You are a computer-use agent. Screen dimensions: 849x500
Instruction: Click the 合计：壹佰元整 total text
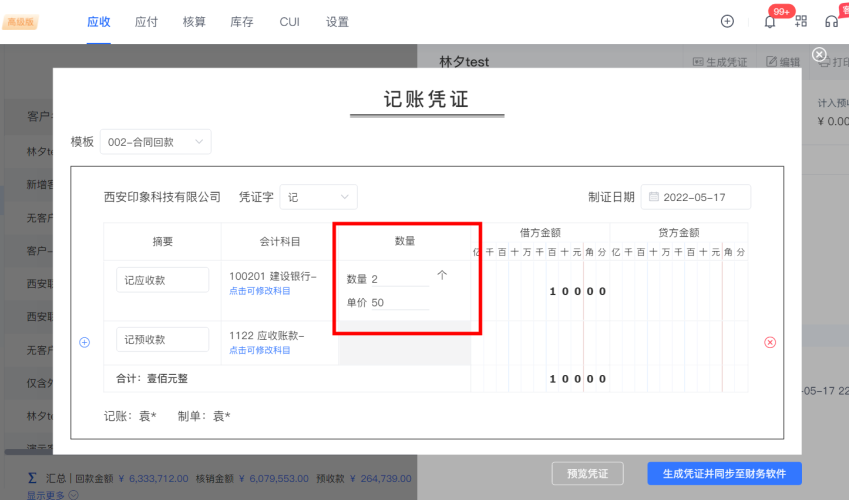tap(152, 379)
